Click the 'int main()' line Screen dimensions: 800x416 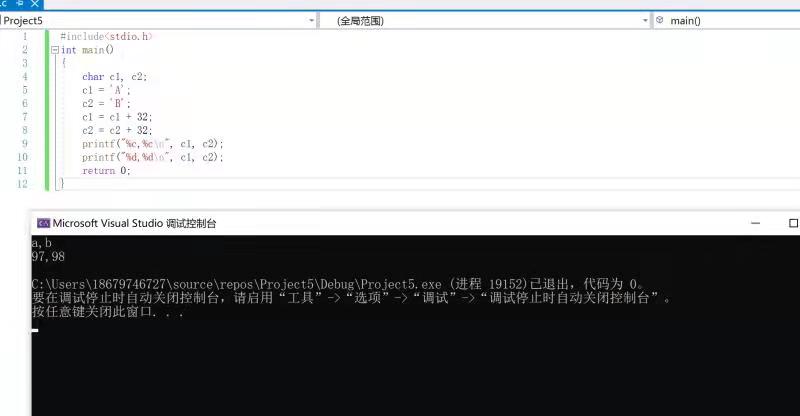87,50
